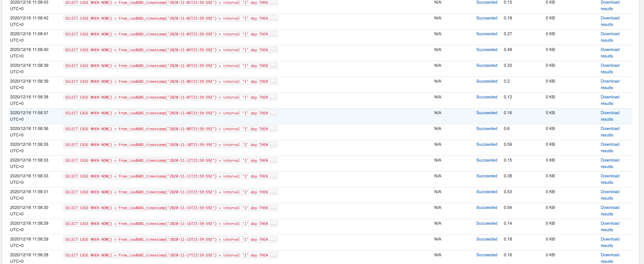Open query with timestamp 2020-11-16T23:59:59Z
Viewport: 644px width, 264px height.
click(x=170, y=224)
